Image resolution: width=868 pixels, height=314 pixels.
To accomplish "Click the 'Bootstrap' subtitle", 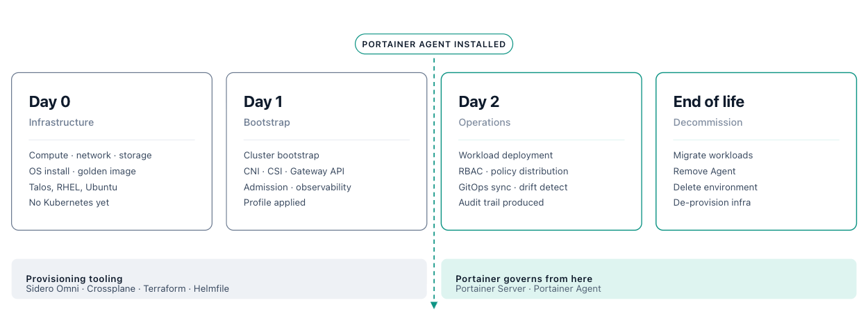I will [x=267, y=122].
